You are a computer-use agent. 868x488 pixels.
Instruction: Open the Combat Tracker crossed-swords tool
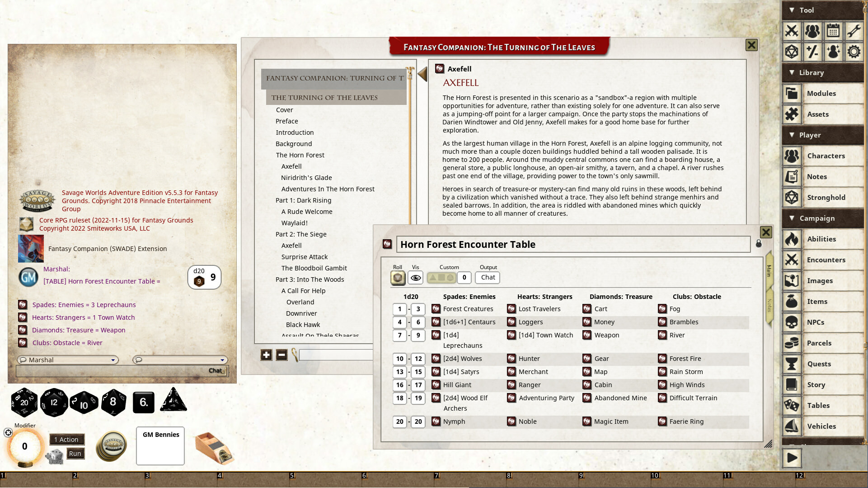point(792,31)
